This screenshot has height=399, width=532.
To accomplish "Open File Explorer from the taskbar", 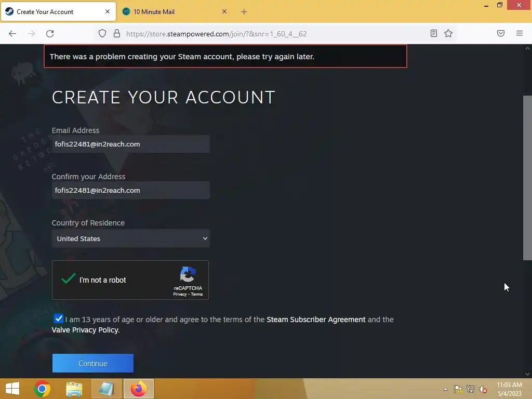I will coord(74,389).
